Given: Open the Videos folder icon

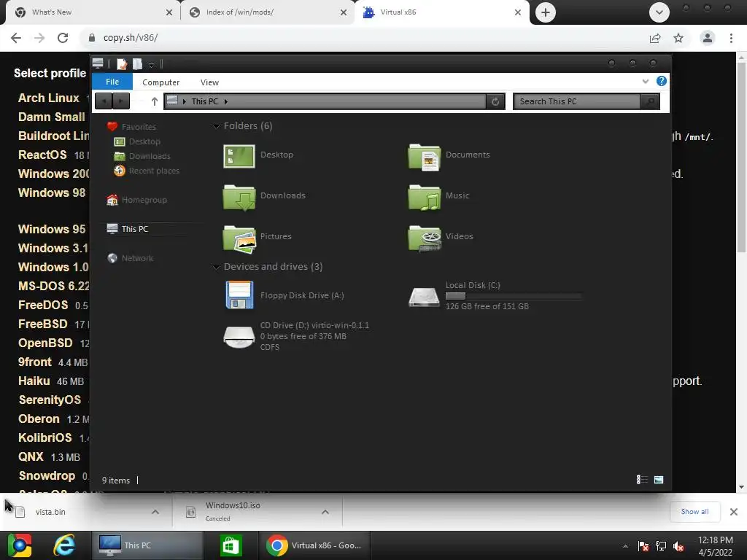Looking at the screenshot, I should [x=425, y=238].
